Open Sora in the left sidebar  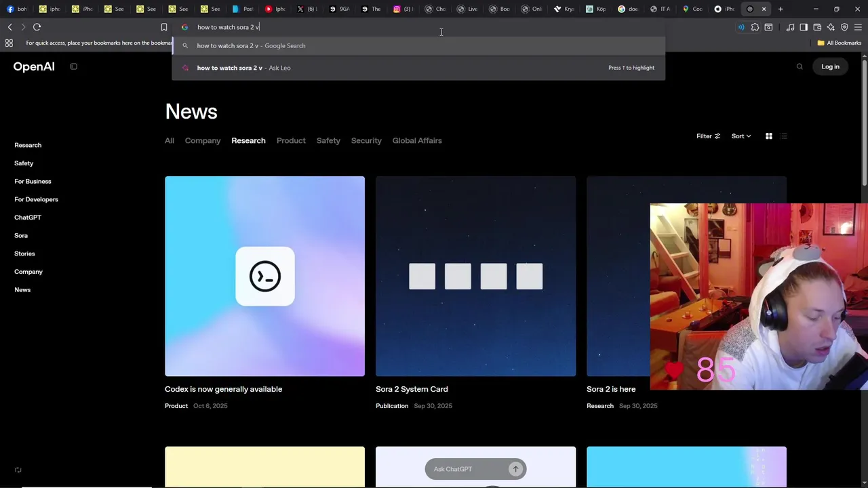tap(21, 235)
